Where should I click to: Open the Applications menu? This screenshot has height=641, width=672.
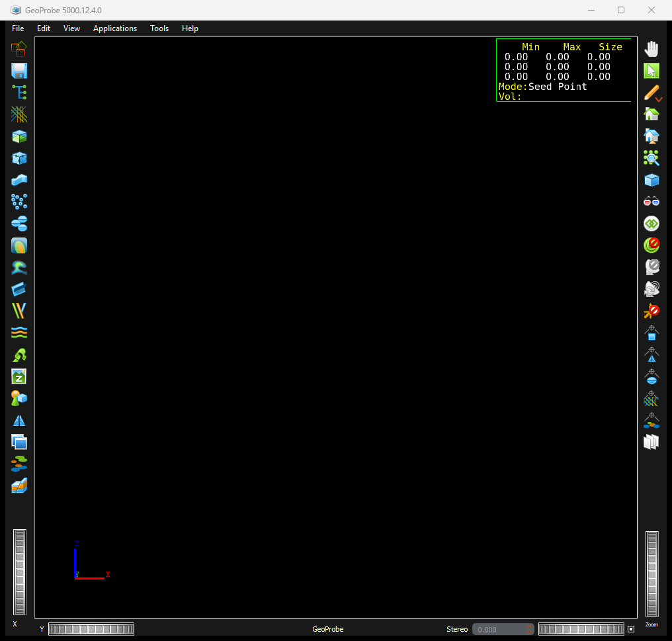pos(115,28)
